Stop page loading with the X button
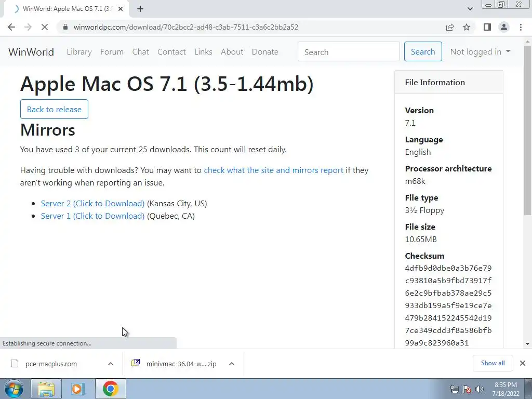The width and height of the screenshot is (532, 399). point(45,27)
